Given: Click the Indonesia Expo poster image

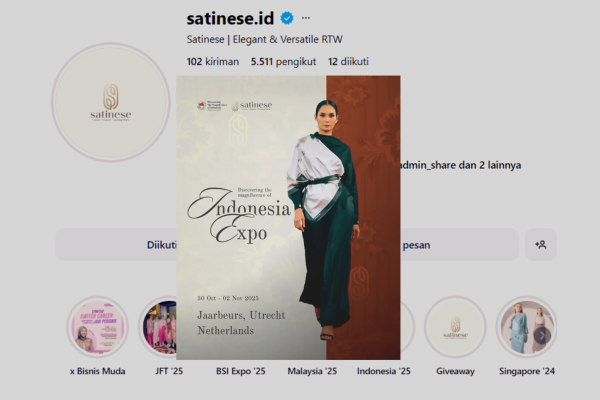Looking at the screenshot, I should (288, 217).
